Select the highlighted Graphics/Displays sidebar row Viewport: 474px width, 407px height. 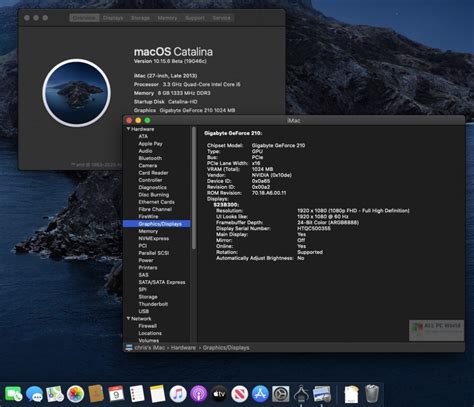tap(157, 224)
